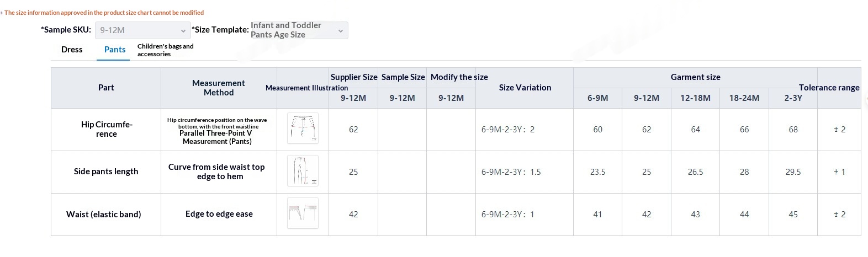Select the Pants tab
Screen dimensions: 868x257
click(x=115, y=50)
